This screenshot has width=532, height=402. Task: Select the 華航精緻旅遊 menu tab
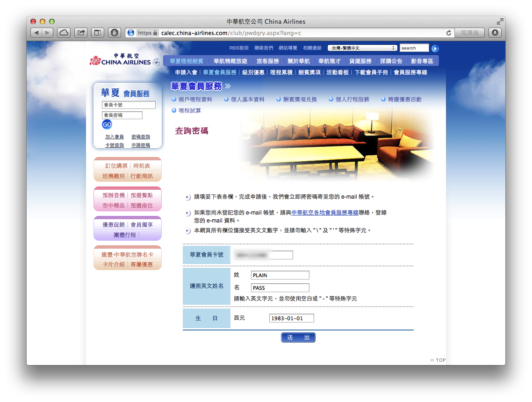(230, 61)
